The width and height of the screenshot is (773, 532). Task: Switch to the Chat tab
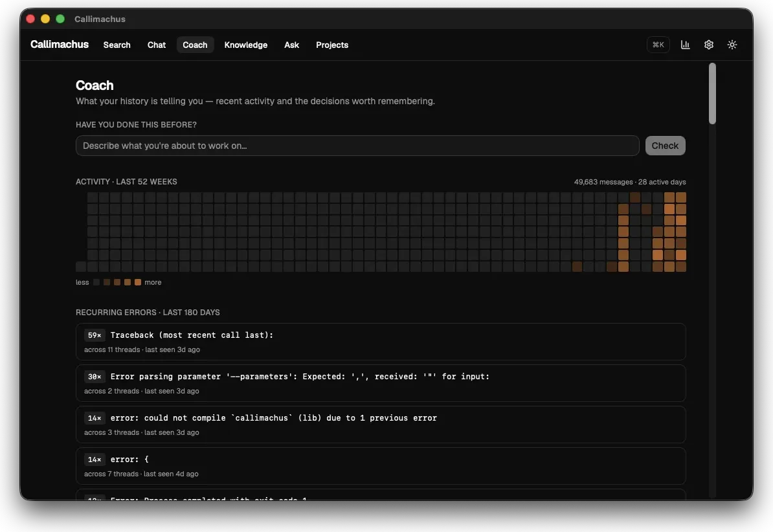coord(156,45)
